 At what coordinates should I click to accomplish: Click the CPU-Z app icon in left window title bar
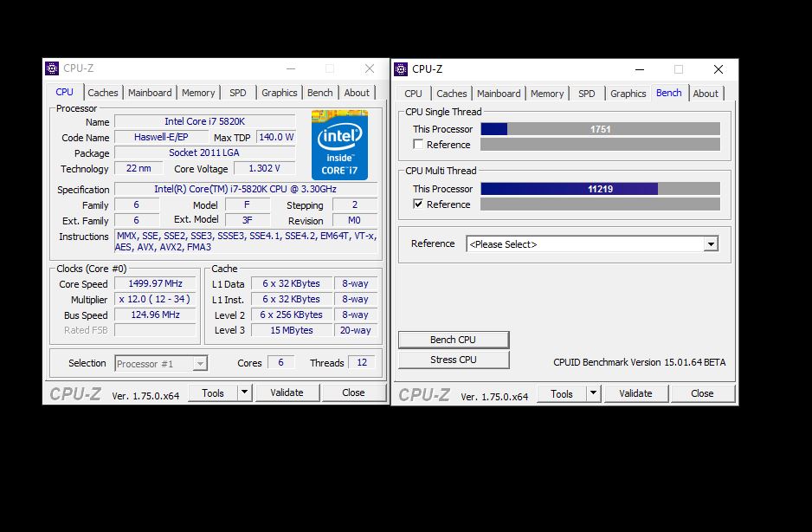click(x=52, y=68)
